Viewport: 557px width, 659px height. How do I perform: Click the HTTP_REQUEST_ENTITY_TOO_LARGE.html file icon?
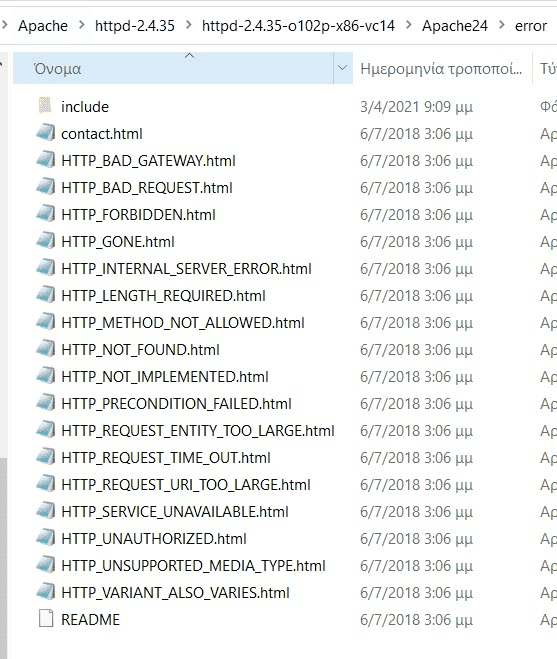[x=45, y=430]
